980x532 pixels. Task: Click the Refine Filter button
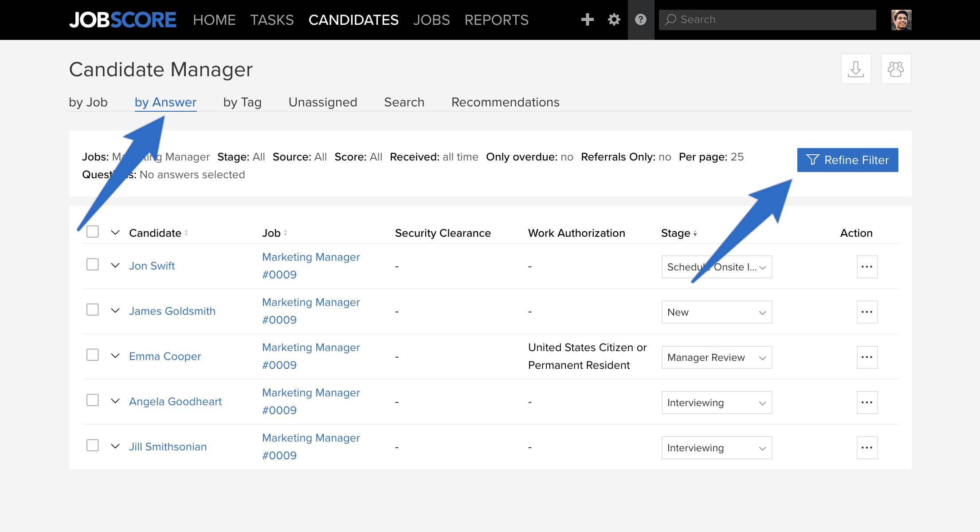[847, 160]
